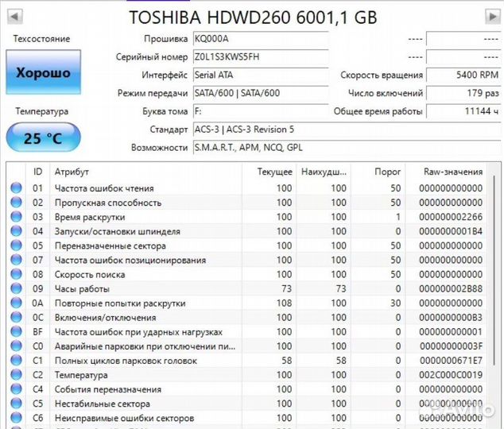Click raw value 0000000001B4

pyautogui.click(x=451, y=231)
